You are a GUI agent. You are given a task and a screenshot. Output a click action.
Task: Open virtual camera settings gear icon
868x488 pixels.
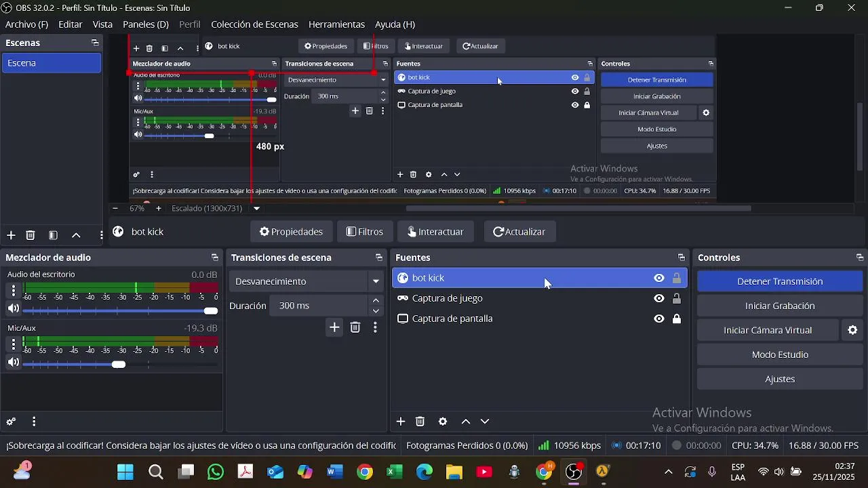tap(853, 330)
